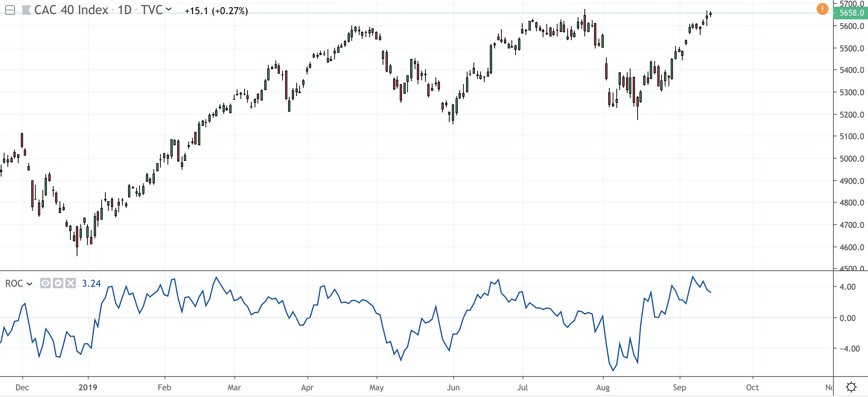Open the CAC 40 Index symbol dropdown
This screenshot has height=397, width=868.
(x=169, y=9)
